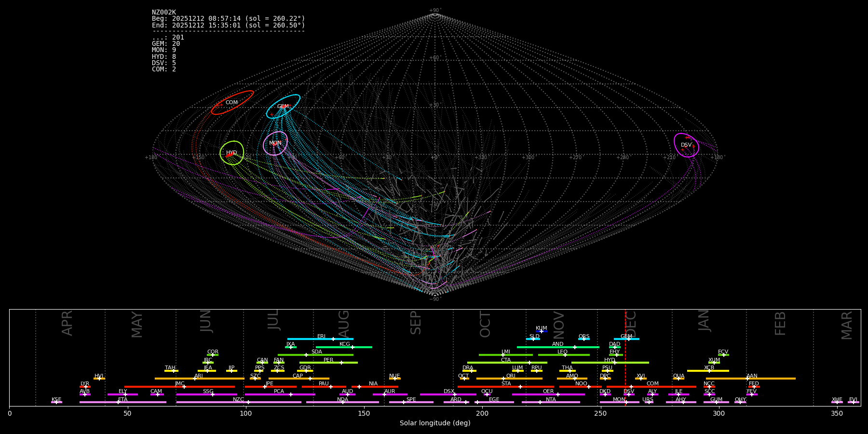Click the NTA shower bar in the timeline

[551, 402]
